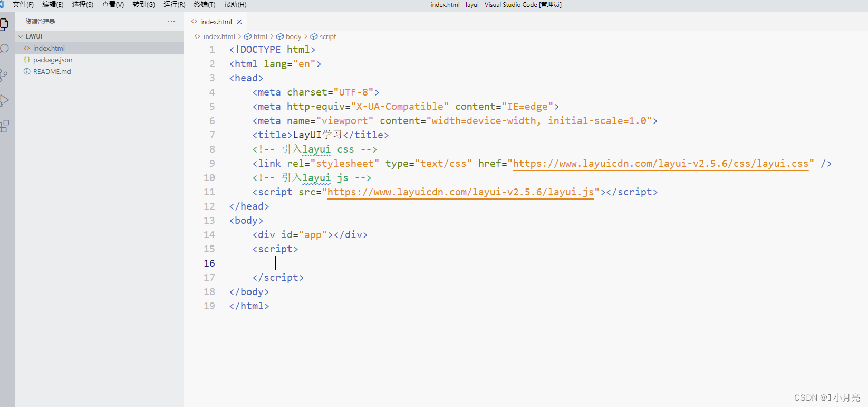868x407 pixels.
Task: Open the 文件(F) menu
Action: (23, 5)
